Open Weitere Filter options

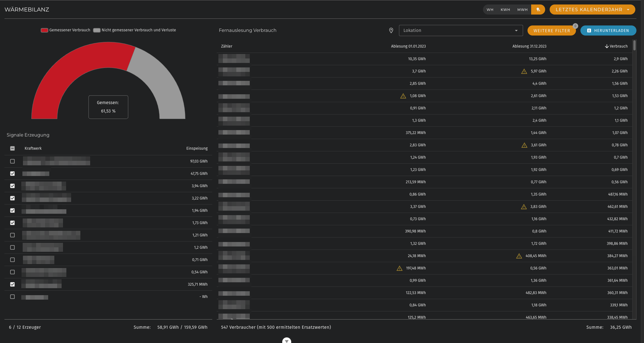pyautogui.click(x=551, y=31)
